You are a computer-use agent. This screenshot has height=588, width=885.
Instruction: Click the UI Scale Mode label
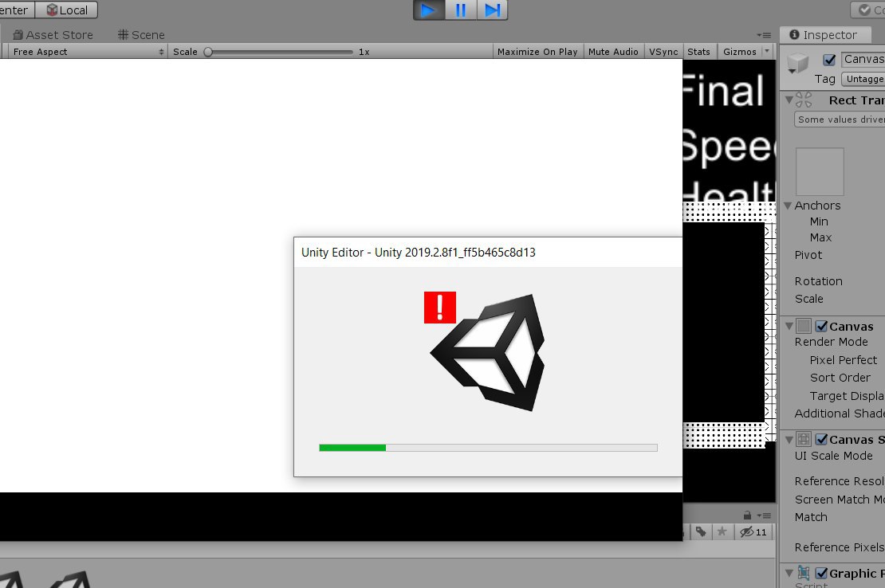point(833,456)
